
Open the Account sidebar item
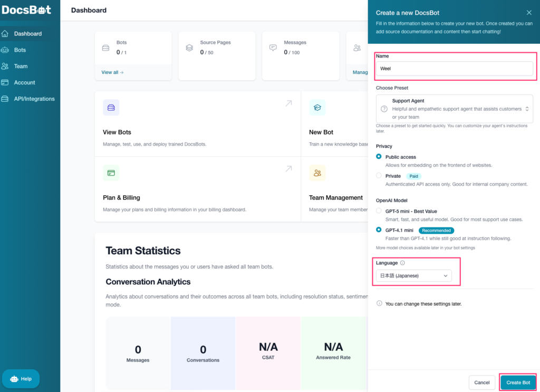point(24,82)
